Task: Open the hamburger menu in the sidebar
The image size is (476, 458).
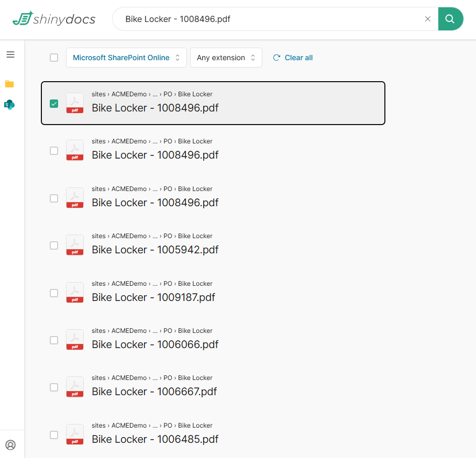Action: pos(10,54)
